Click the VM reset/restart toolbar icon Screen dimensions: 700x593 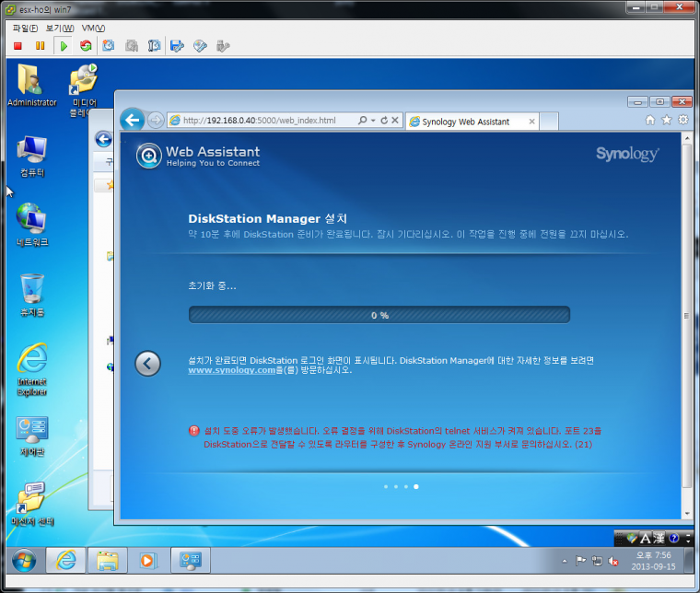click(x=86, y=46)
